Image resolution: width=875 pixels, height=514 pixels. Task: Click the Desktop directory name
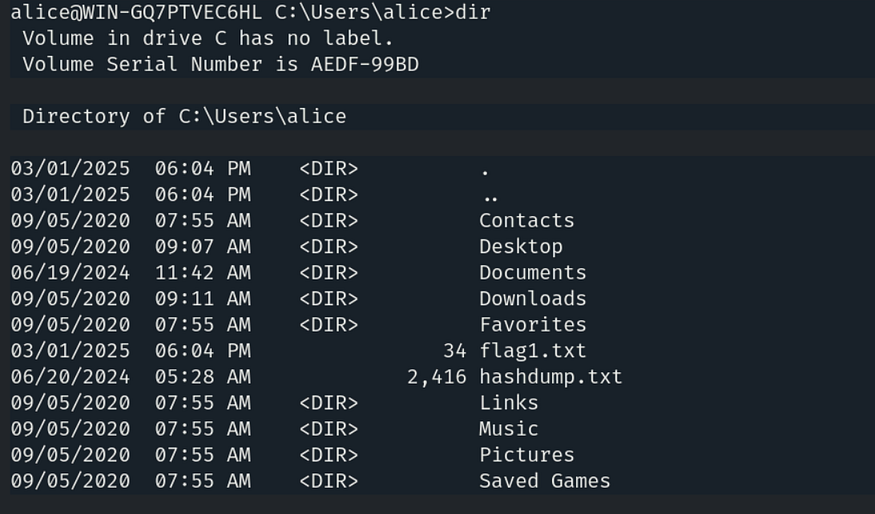pos(520,247)
